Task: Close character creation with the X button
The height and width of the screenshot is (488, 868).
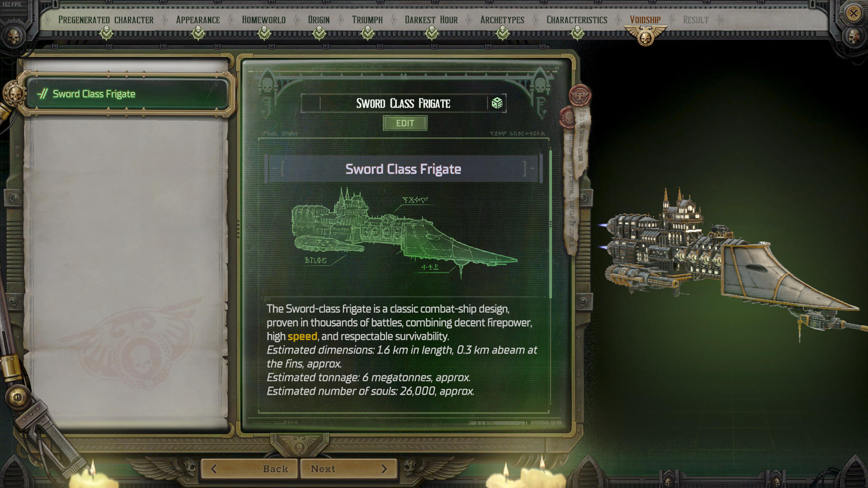Action: [x=853, y=13]
